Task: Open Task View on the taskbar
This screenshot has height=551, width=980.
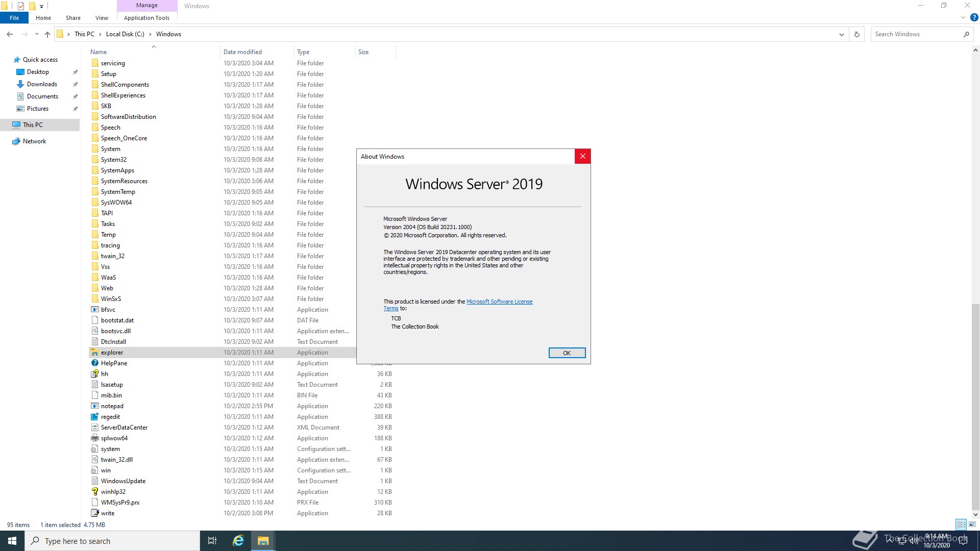Action: (212, 541)
